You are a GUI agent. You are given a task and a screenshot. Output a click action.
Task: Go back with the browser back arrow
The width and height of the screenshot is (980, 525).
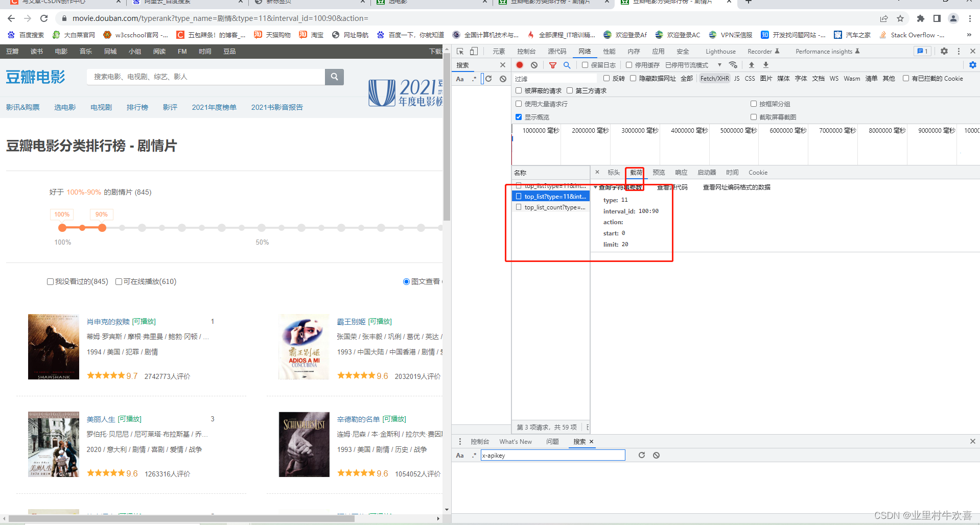point(11,18)
